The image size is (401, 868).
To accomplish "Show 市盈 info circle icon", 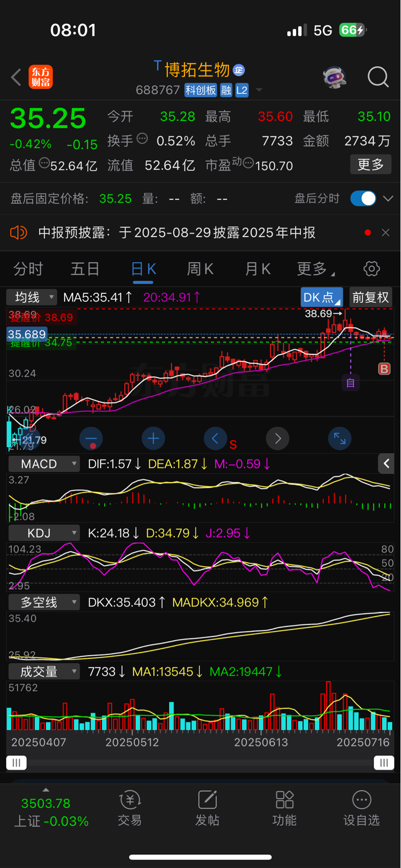I will coord(248,163).
